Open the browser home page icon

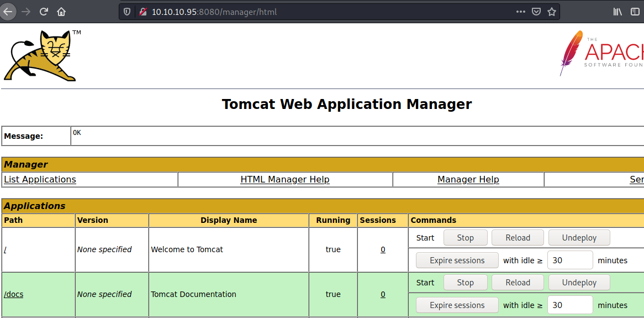pyautogui.click(x=61, y=12)
